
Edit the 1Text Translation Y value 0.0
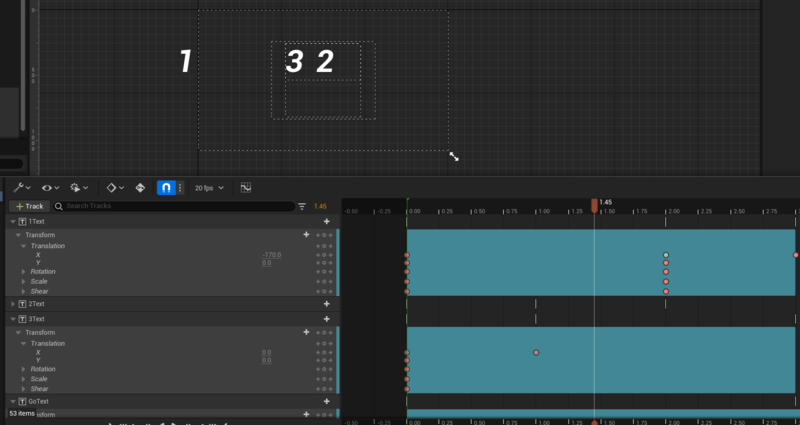267,263
